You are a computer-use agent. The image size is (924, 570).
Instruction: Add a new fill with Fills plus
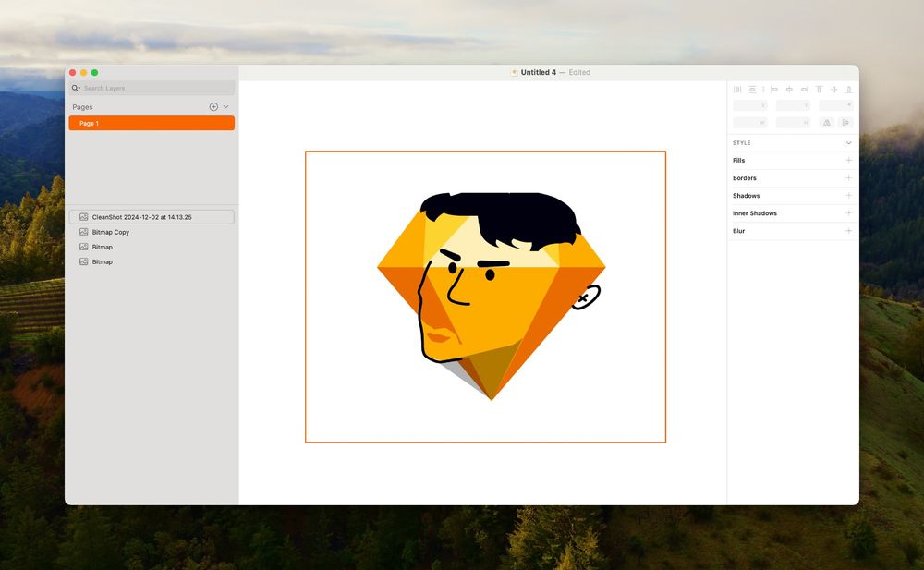tap(848, 161)
